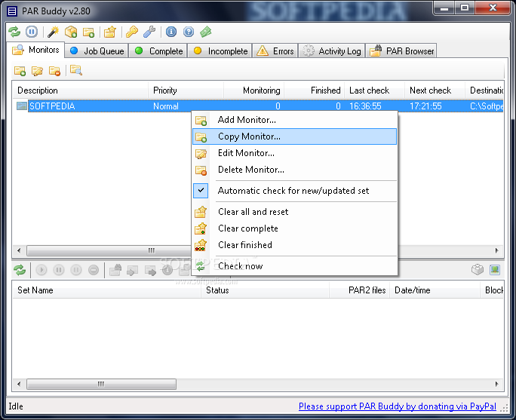Click the delete monitor folder icon
This screenshot has width=516, height=420.
click(x=54, y=71)
